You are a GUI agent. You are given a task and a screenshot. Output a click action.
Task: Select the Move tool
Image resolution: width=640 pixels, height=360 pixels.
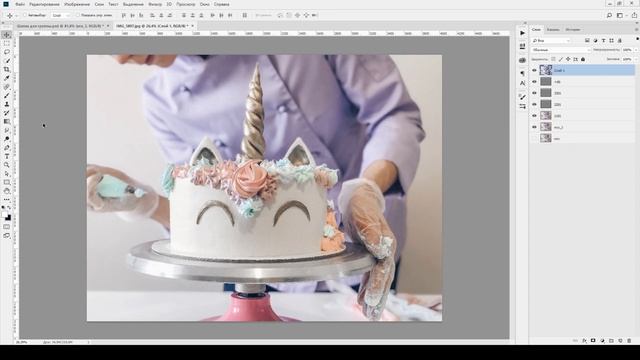pos(7,35)
